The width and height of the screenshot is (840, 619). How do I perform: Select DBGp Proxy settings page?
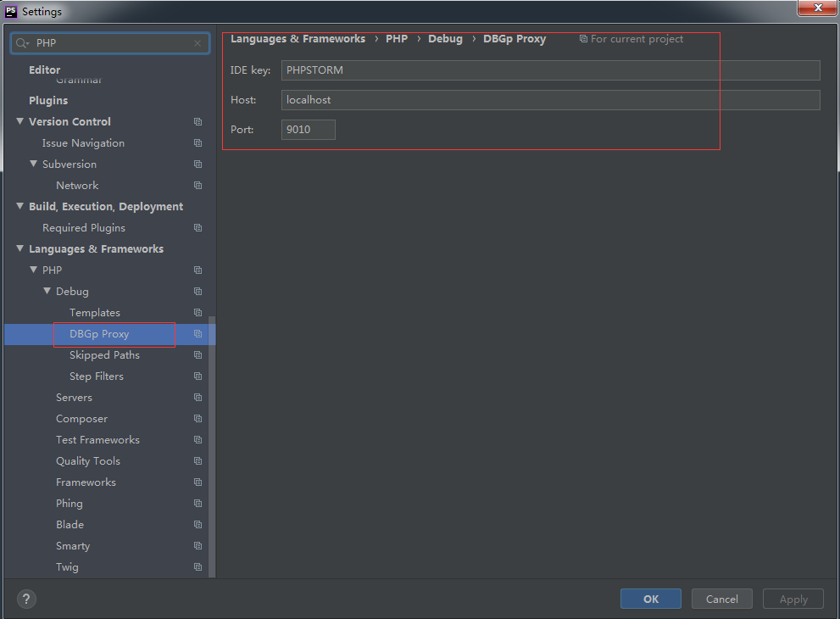coord(99,334)
